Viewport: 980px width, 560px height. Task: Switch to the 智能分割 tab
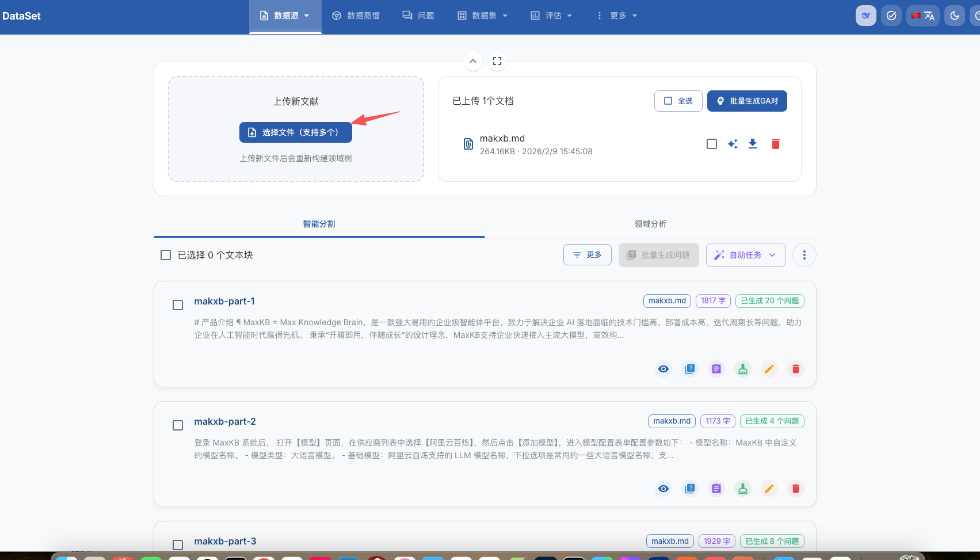tap(319, 224)
